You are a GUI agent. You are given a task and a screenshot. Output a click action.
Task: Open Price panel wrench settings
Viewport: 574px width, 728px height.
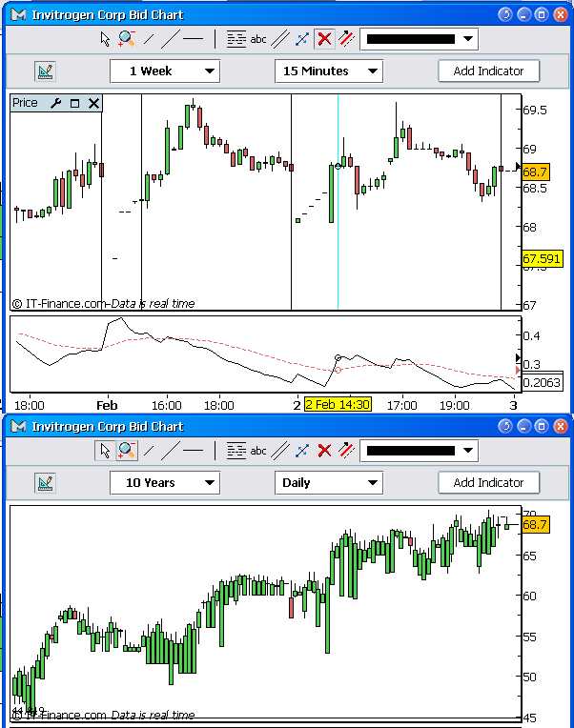click(x=55, y=103)
